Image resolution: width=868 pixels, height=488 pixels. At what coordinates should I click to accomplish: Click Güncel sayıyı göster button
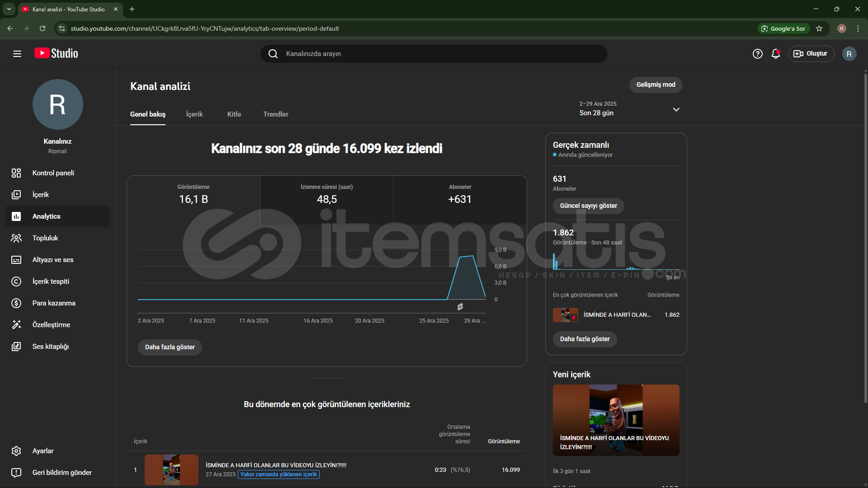tap(588, 206)
